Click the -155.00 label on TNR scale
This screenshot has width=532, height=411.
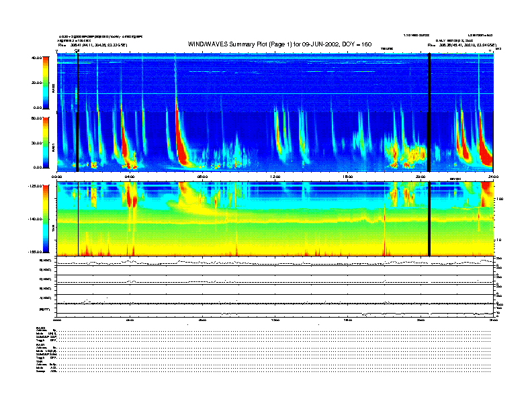point(35,252)
